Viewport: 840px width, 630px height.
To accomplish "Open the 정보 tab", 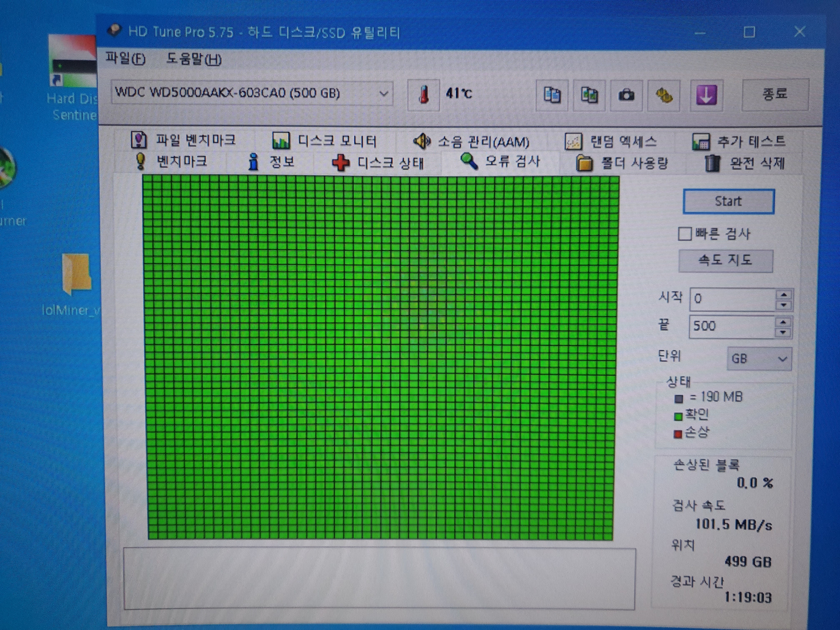I will (x=271, y=162).
